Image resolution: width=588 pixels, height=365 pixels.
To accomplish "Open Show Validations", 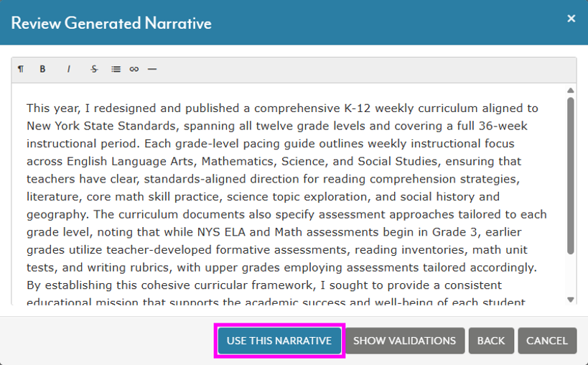I will tap(405, 341).
